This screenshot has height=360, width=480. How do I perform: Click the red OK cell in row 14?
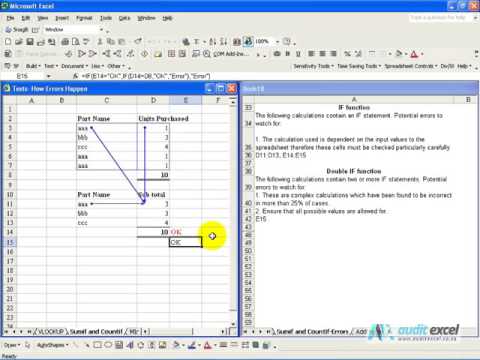coord(185,232)
